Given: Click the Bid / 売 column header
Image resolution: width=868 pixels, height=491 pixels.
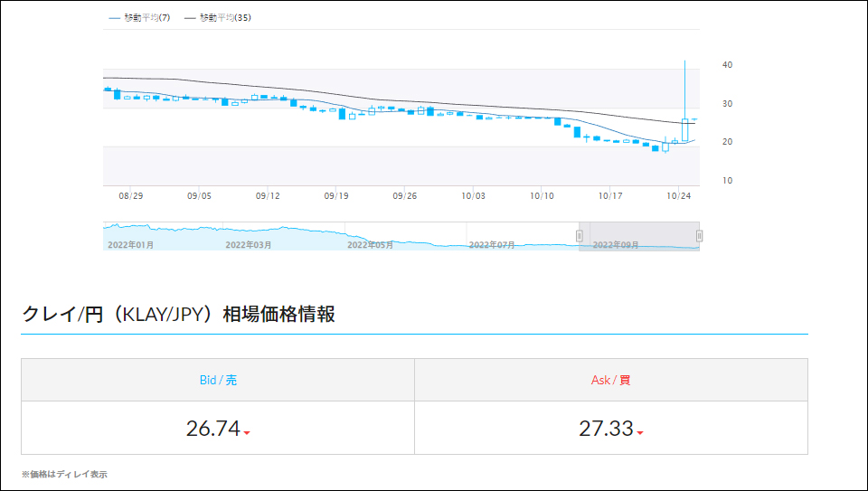Looking at the screenshot, I should click(218, 381).
